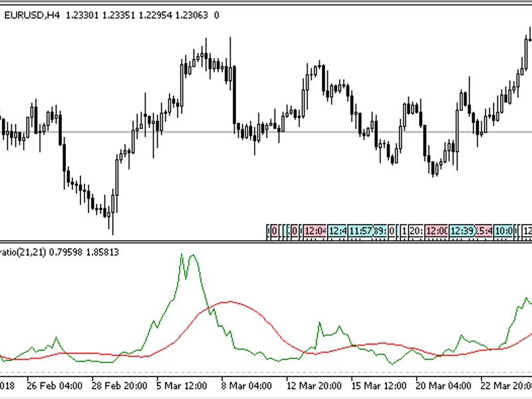
Task: Click the high price value 1.23351
Action: pyautogui.click(x=119, y=15)
